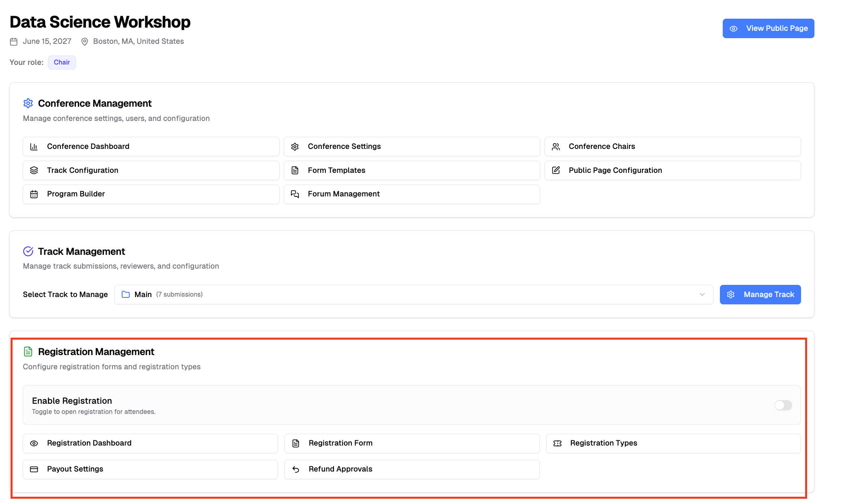
Task: Click the Conference Chairs people icon
Action: click(556, 146)
